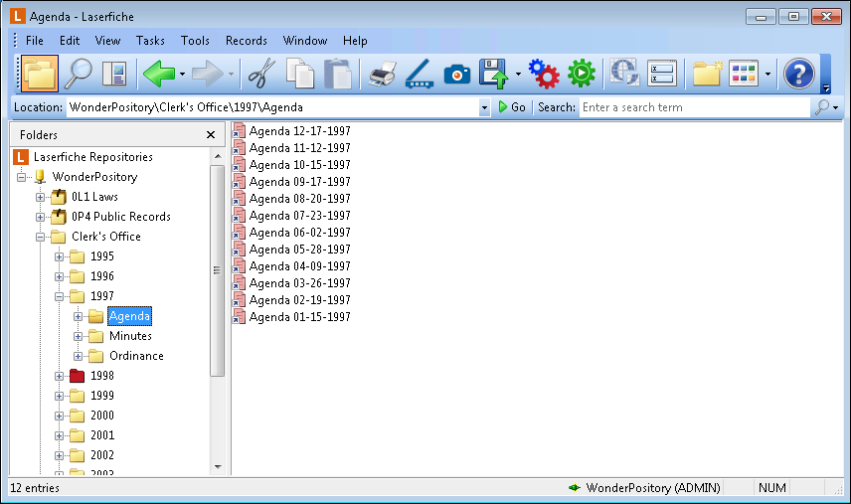Click the copy documents icon

pos(300,74)
